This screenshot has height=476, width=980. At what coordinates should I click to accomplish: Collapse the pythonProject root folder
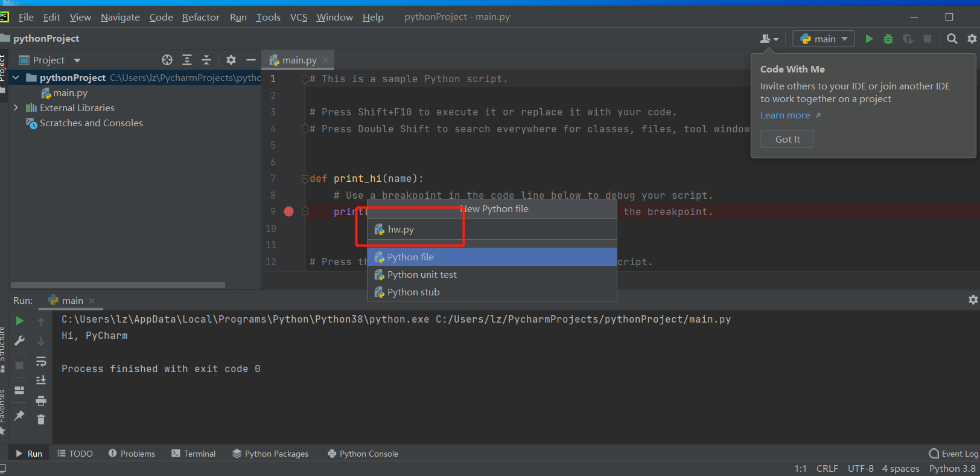coord(16,77)
